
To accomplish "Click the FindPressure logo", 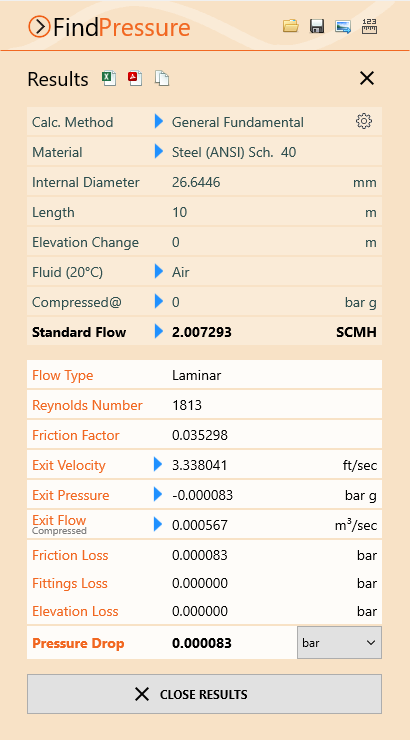I will point(109,27).
